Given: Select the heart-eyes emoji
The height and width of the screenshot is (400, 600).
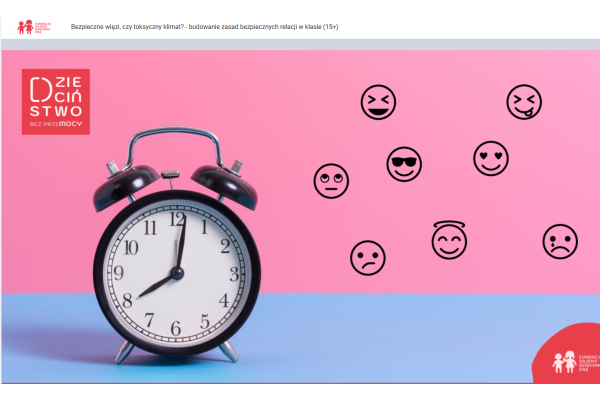Looking at the screenshot, I should coord(490,158).
